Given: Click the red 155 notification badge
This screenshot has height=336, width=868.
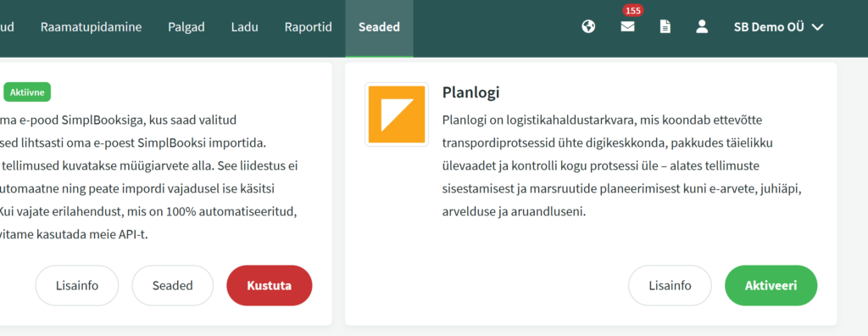Looking at the screenshot, I should pyautogui.click(x=632, y=10).
